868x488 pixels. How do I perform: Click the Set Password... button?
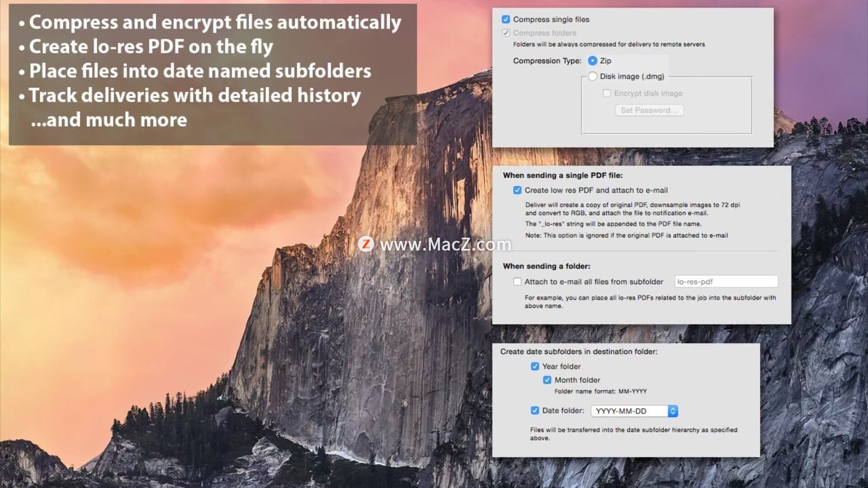tap(649, 110)
